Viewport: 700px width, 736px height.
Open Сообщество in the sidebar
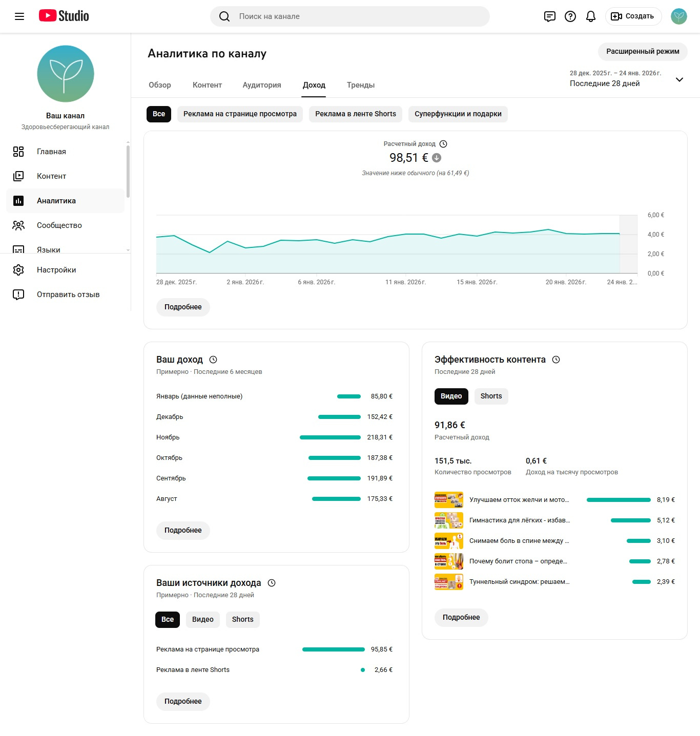click(x=65, y=225)
